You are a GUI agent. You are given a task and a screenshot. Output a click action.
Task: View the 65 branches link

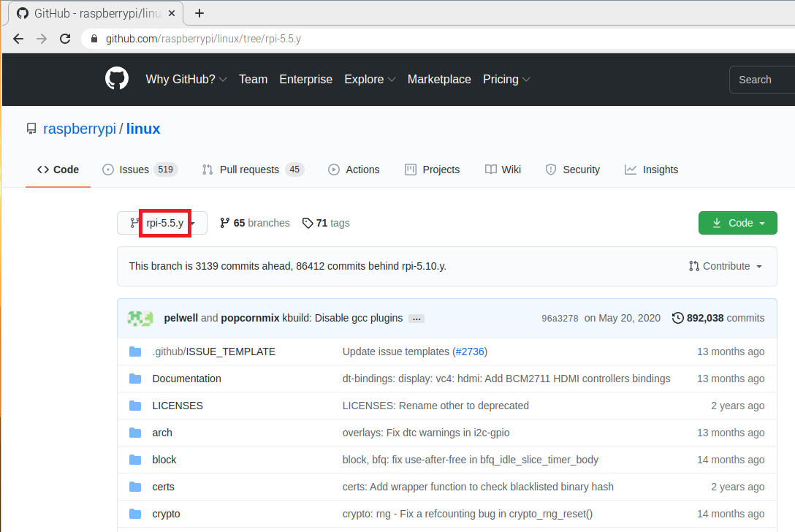[254, 223]
